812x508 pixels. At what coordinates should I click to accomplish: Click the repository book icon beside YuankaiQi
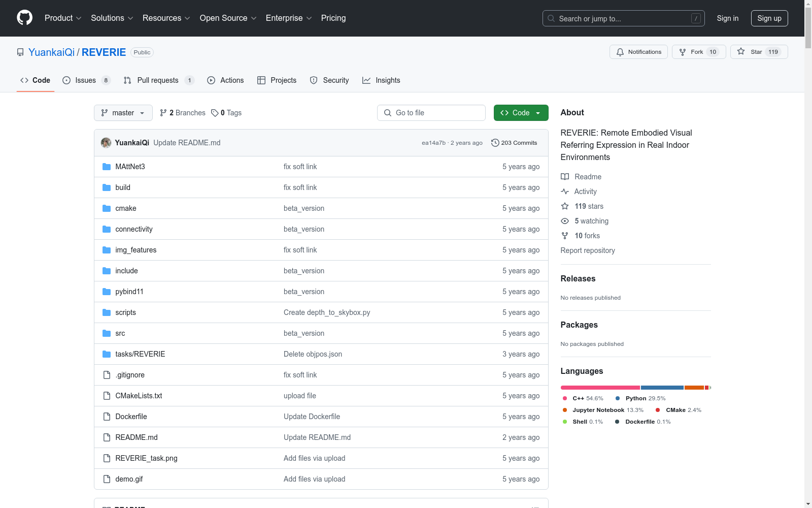tap(20, 52)
